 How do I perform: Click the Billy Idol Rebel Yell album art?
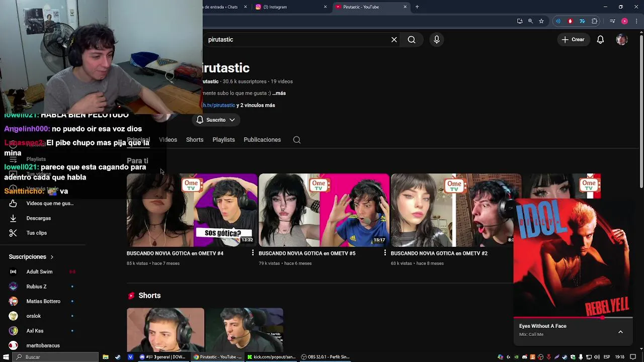coord(573,257)
